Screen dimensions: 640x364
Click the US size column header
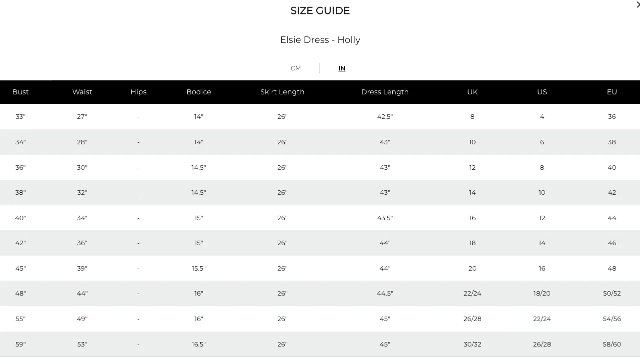click(542, 92)
